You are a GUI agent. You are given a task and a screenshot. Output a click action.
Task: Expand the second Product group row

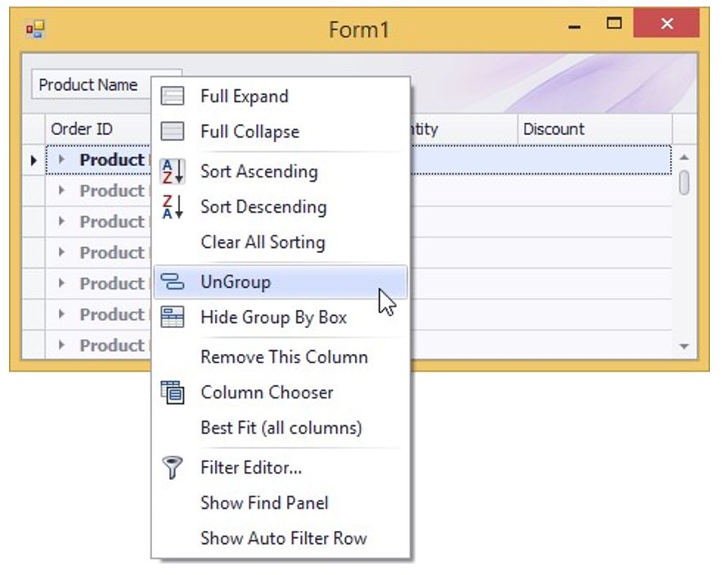pyautogui.click(x=61, y=191)
